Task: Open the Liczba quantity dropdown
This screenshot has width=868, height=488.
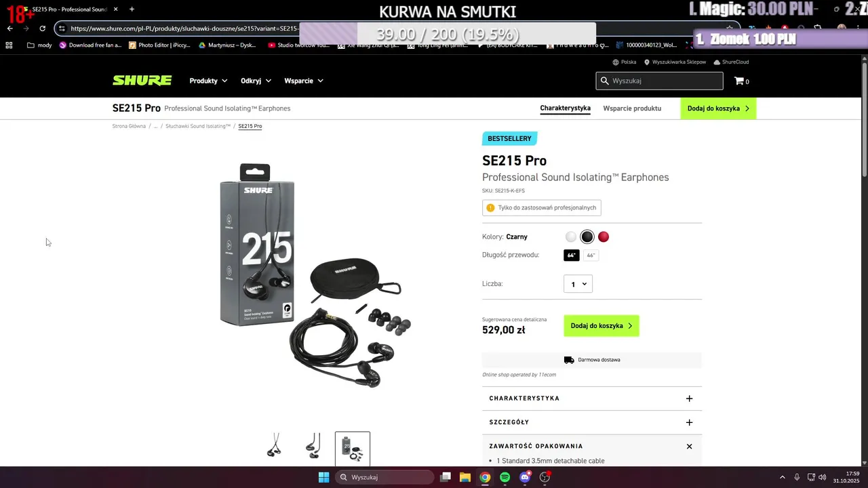Action: pyautogui.click(x=578, y=284)
